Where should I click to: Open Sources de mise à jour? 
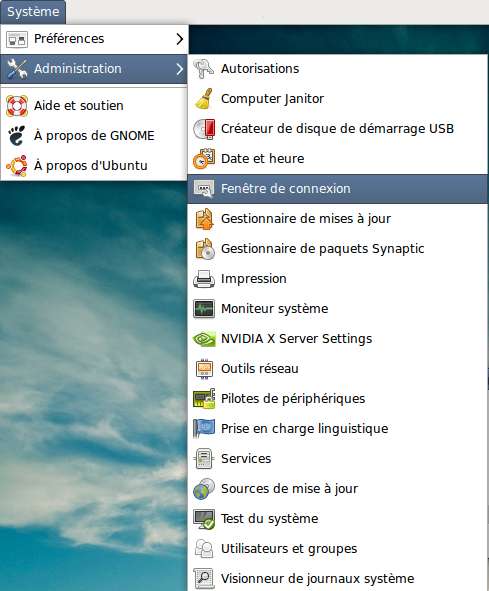click(x=337, y=489)
